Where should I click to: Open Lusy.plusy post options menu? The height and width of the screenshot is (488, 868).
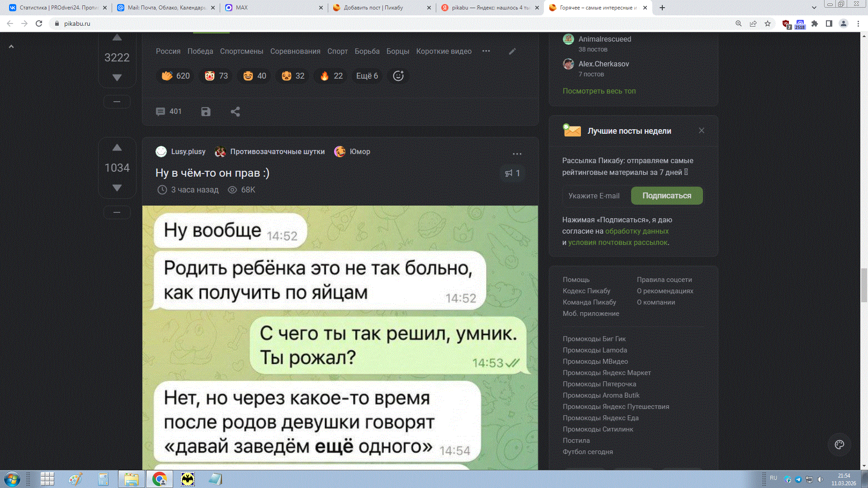517,154
